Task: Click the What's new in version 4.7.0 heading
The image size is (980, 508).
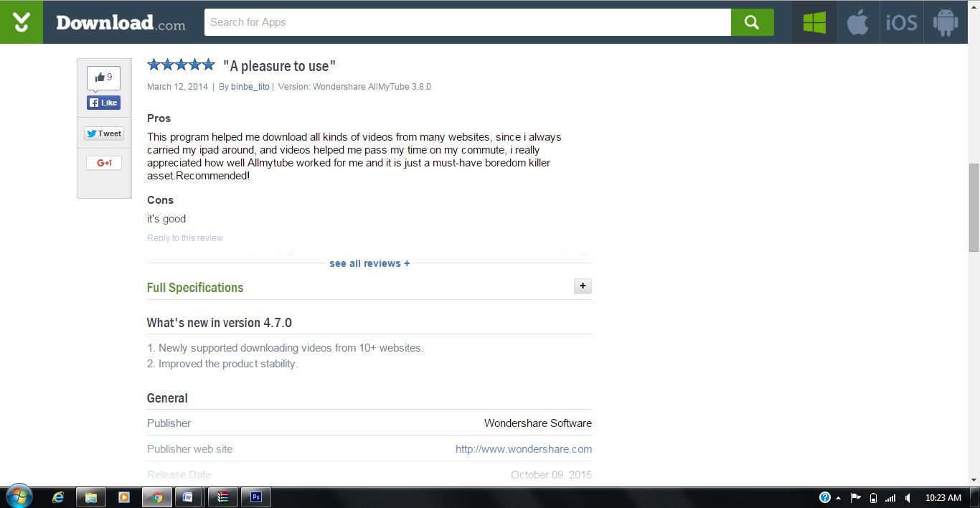Action: (x=220, y=323)
